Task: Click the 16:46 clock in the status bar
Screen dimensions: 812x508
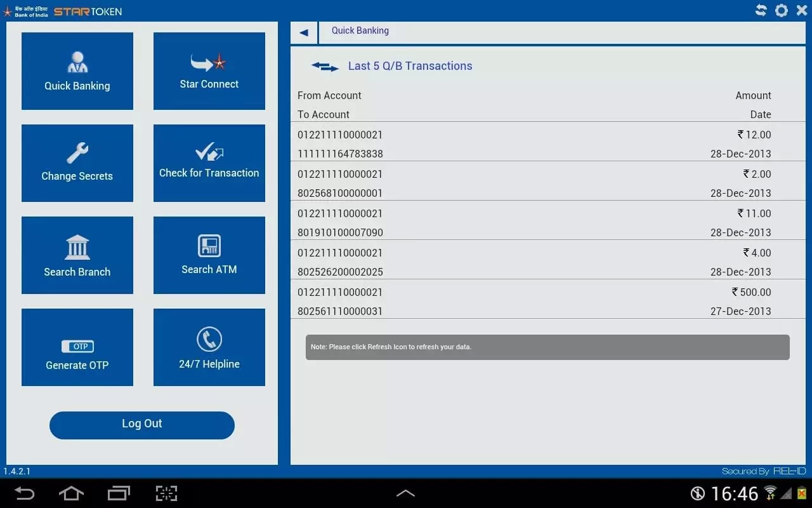Action: pyautogui.click(x=735, y=493)
